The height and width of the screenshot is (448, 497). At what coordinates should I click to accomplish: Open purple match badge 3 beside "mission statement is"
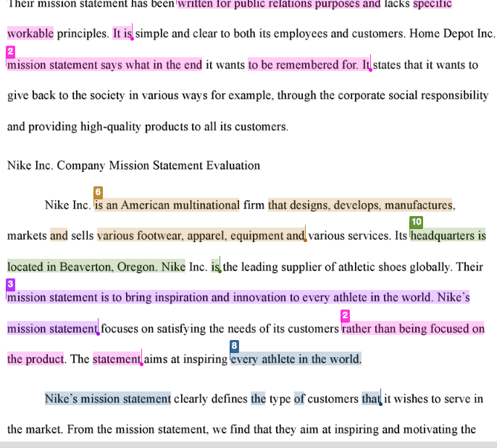(x=10, y=284)
